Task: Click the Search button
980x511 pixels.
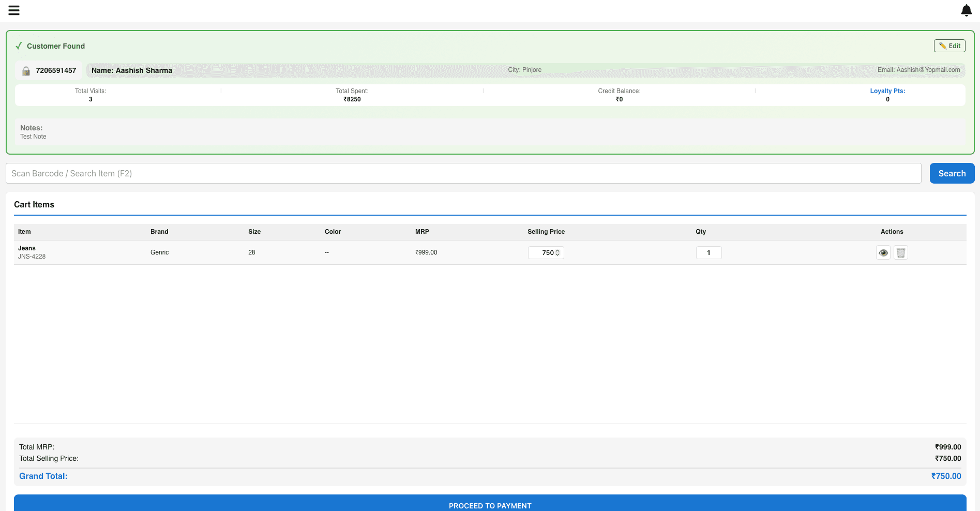Action: [x=952, y=173]
